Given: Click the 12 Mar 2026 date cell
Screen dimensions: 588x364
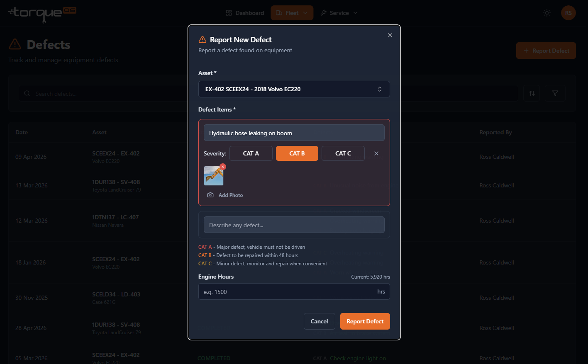Looking at the screenshot, I should point(32,221).
